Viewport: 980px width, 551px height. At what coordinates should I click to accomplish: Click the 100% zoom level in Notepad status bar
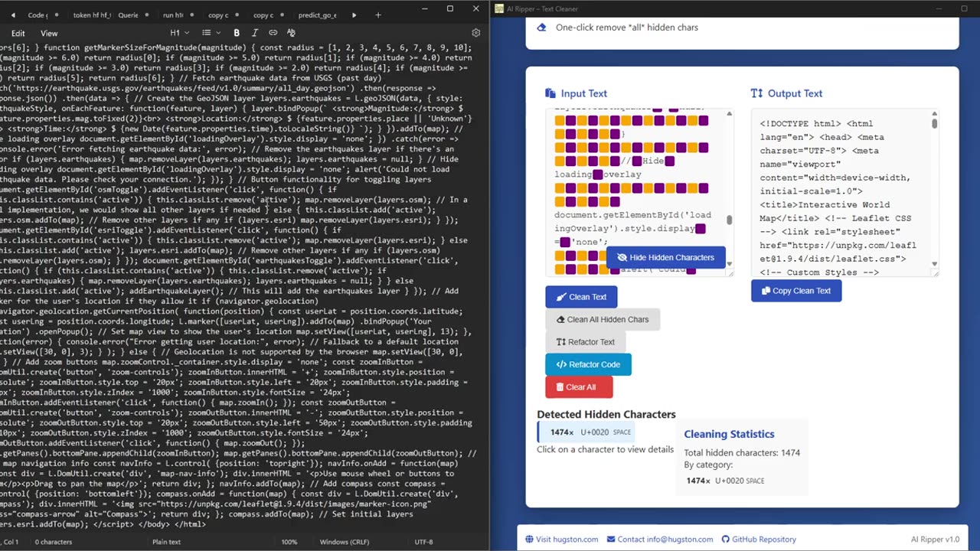pos(289,542)
